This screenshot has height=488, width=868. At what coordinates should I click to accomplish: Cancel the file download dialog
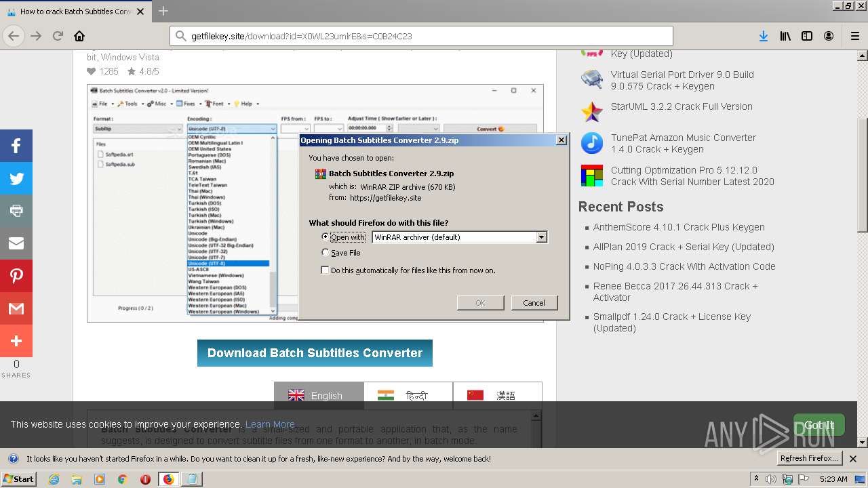(x=534, y=303)
